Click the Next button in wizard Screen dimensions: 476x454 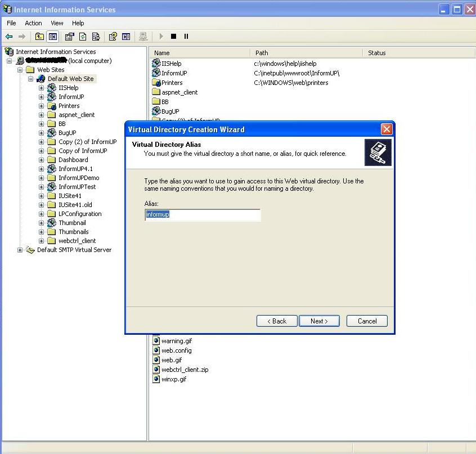[319, 321]
